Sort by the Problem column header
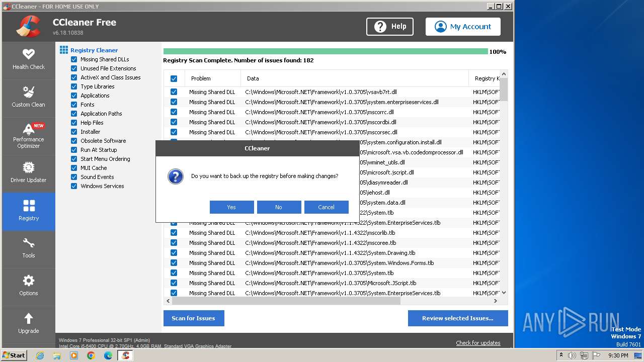 pyautogui.click(x=213, y=78)
